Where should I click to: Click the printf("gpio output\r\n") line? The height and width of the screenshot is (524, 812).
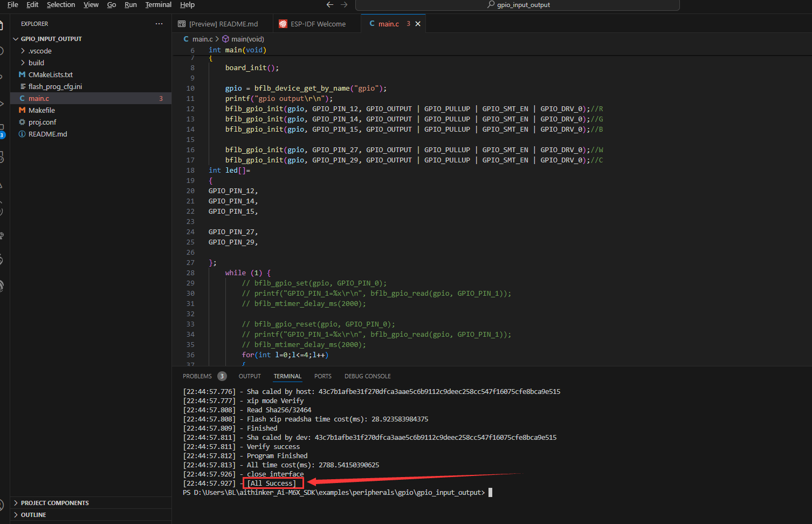279,99
